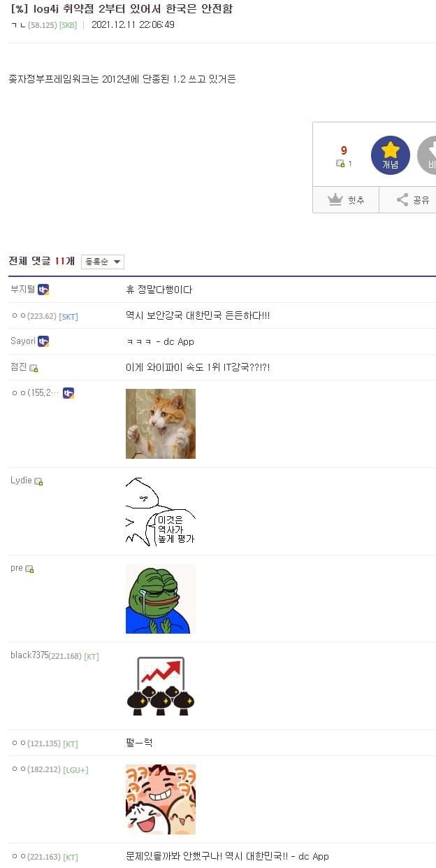Click the lock icon beside Lydie

pyautogui.click(x=38, y=481)
